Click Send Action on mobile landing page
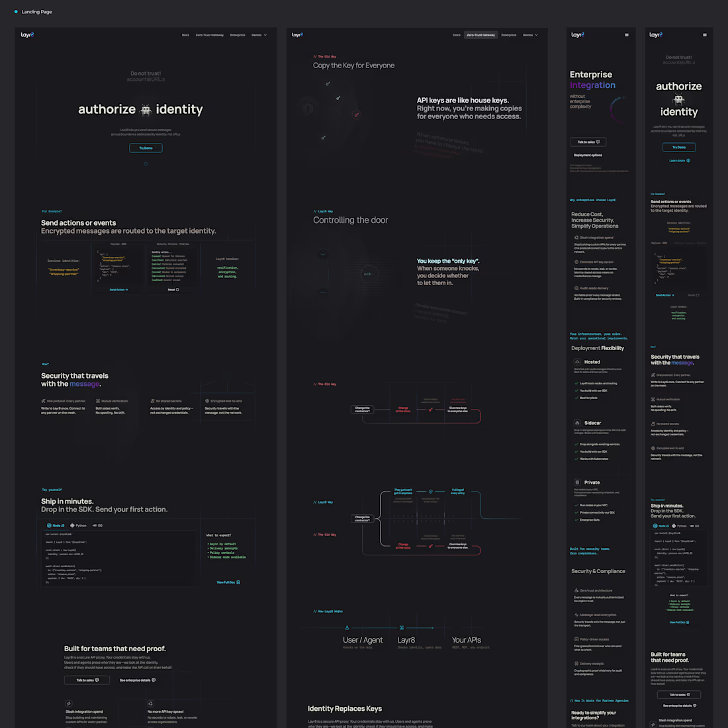 point(664,295)
